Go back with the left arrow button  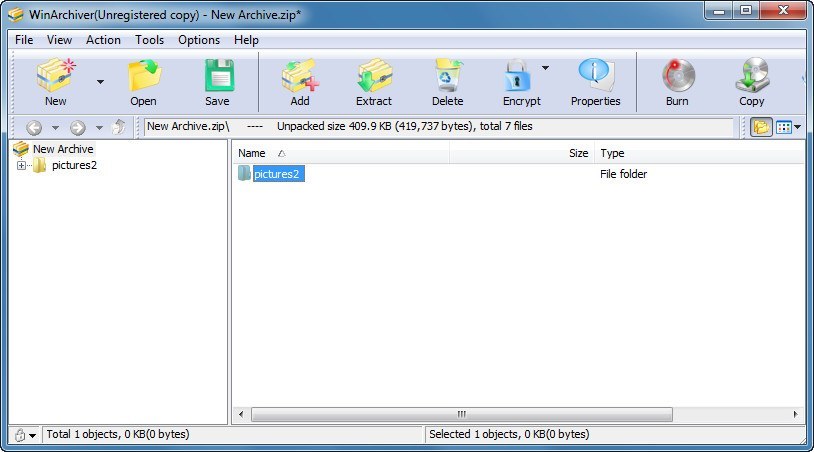click(x=34, y=127)
